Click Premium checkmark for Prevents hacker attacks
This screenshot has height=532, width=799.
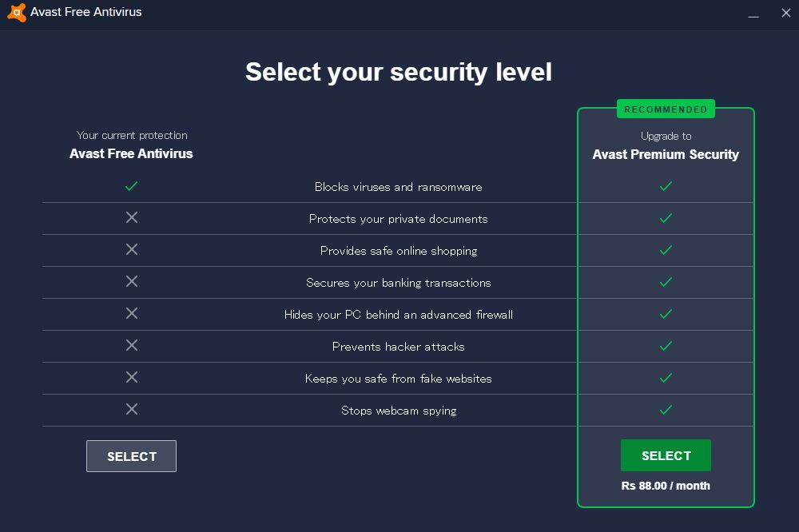(666, 346)
